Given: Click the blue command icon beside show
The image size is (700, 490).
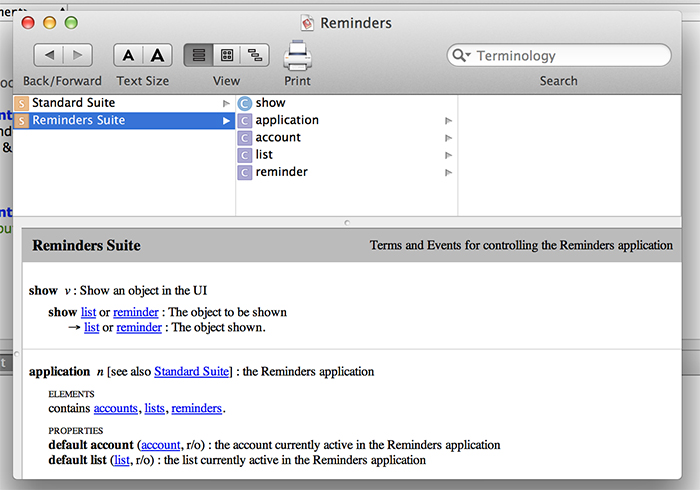Looking at the screenshot, I should tap(245, 104).
